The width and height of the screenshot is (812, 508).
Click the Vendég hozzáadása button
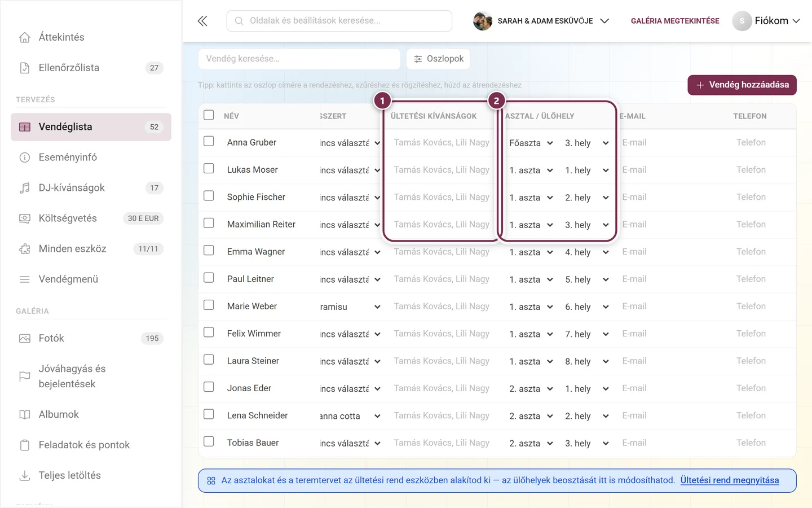(742, 85)
